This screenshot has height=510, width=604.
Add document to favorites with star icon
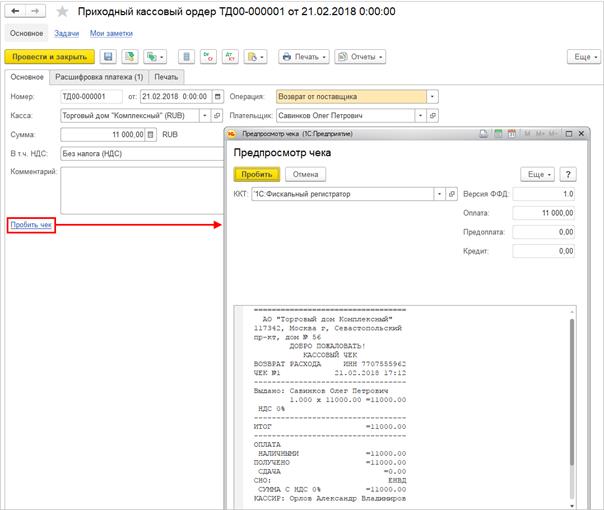coord(63,12)
